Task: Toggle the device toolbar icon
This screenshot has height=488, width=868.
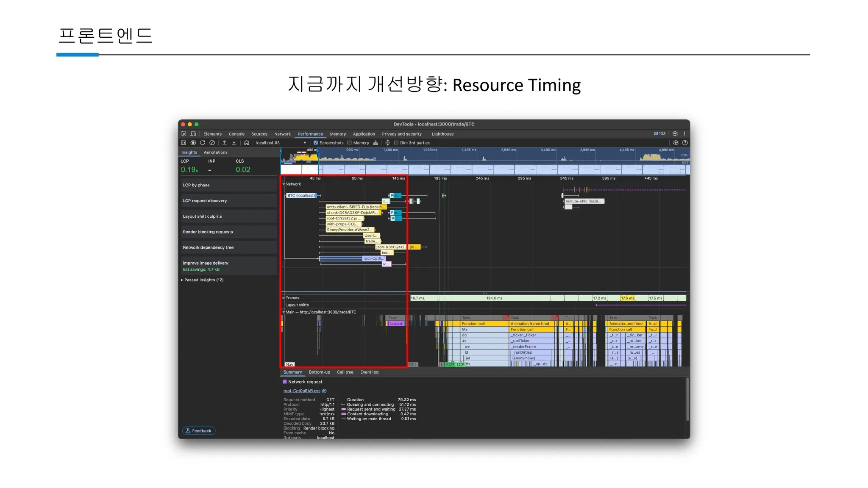Action: coord(193,134)
